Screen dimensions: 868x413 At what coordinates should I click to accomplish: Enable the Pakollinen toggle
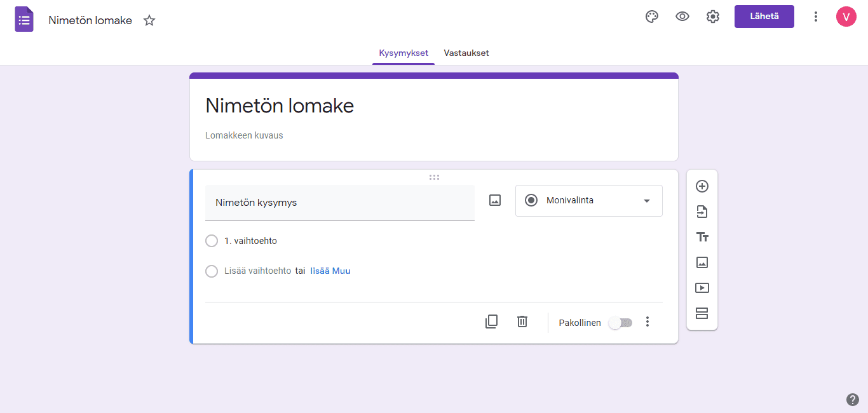[x=620, y=323]
